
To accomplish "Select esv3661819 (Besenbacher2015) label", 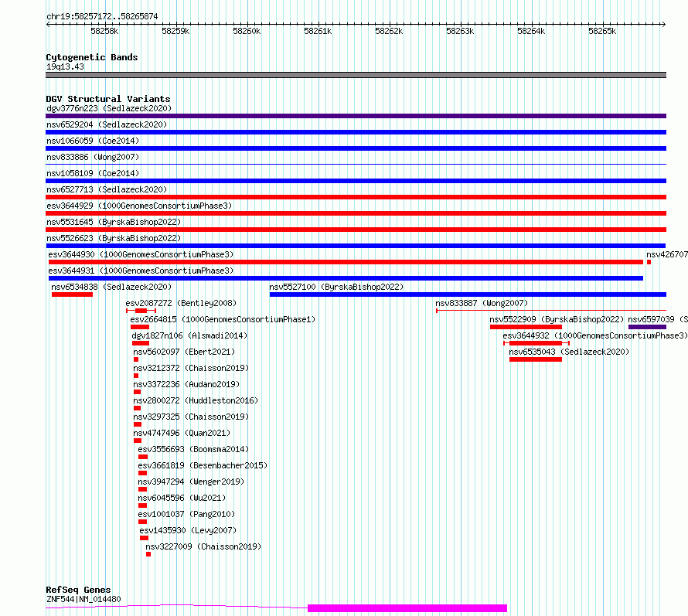I will (x=203, y=465).
